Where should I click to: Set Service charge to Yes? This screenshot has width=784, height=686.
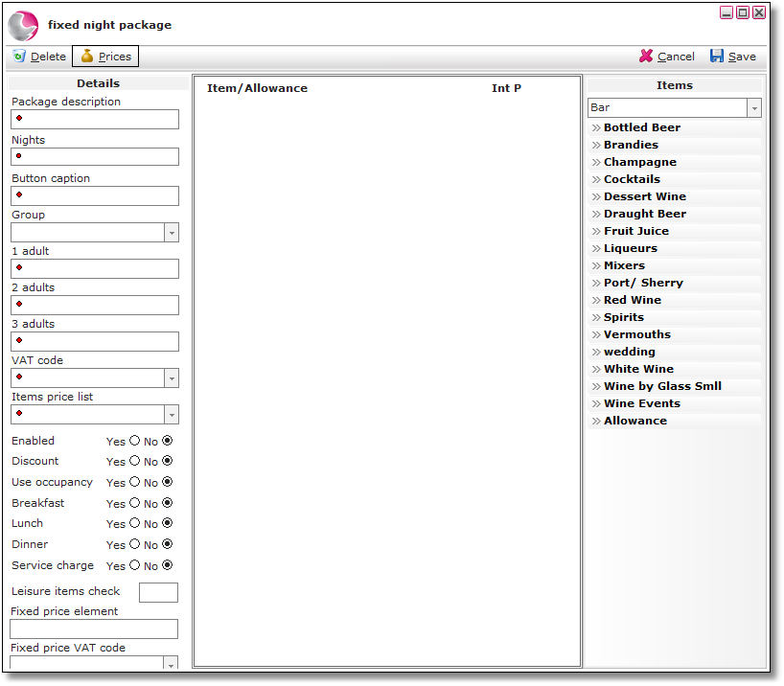(x=134, y=565)
